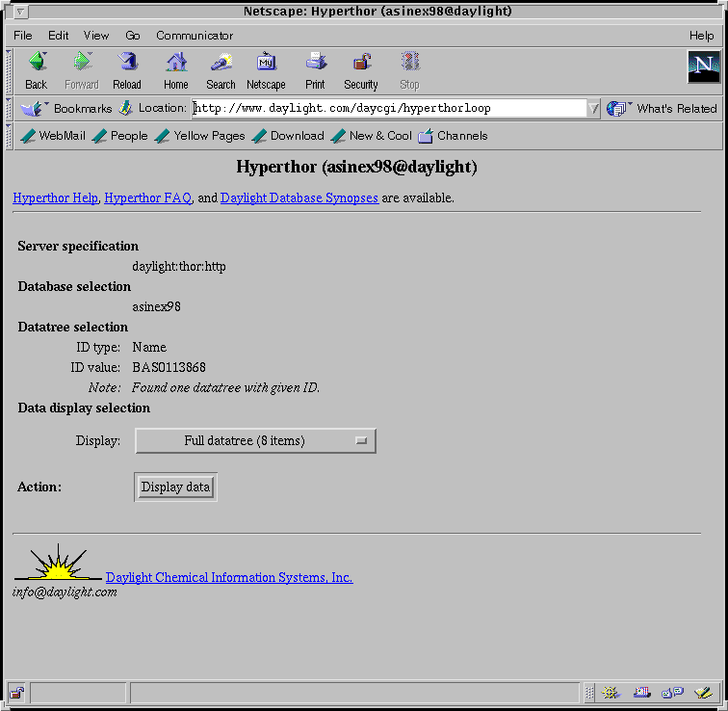Image resolution: width=728 pixels, height=711 pixels.
Task: Open Security info from toolbar
Action: pos(361,70)
